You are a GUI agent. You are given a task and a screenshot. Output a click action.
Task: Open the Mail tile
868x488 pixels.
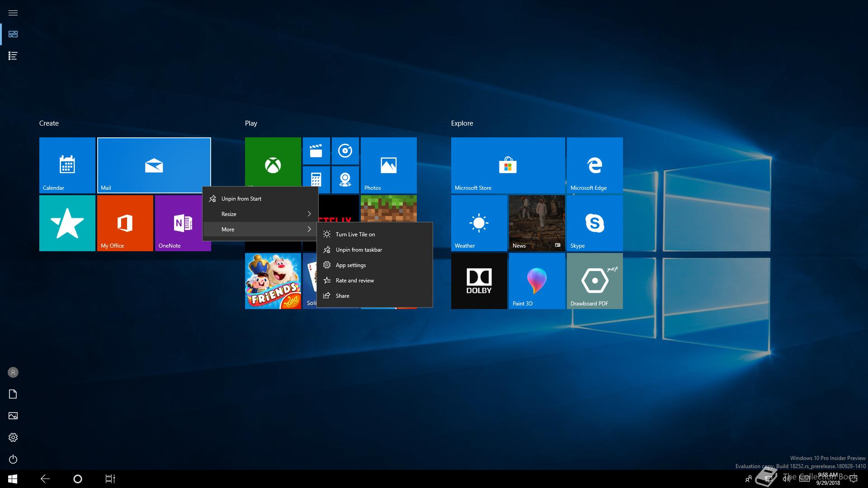(154, 165)
